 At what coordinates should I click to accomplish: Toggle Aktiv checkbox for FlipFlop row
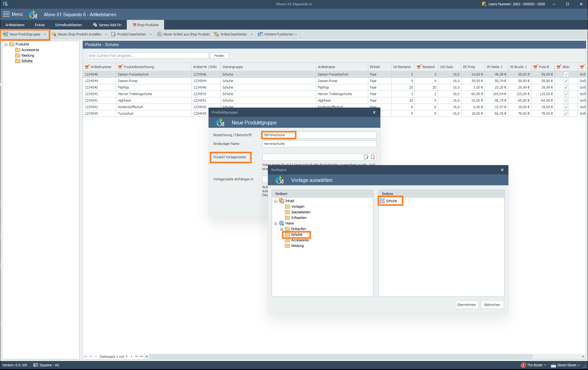566,87
